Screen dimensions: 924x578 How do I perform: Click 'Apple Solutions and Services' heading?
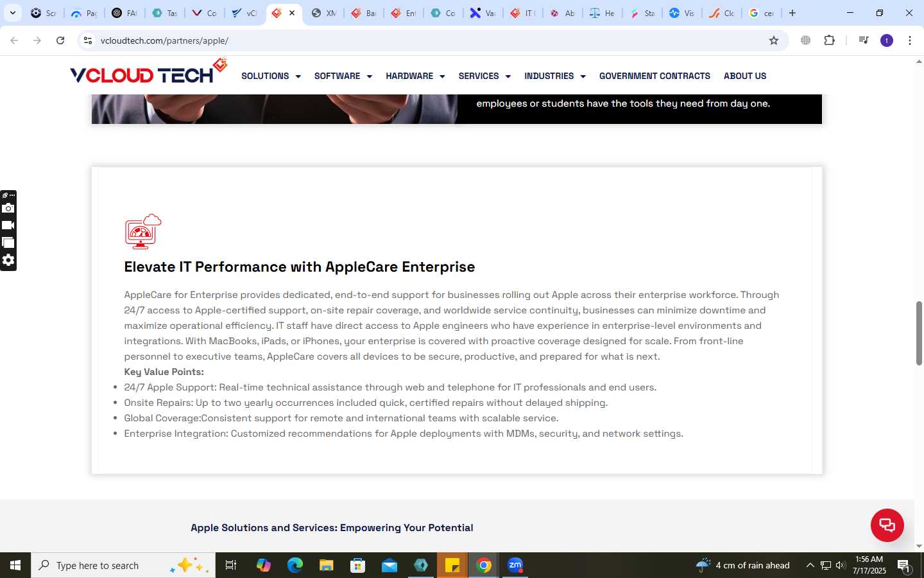click(332, 528)
